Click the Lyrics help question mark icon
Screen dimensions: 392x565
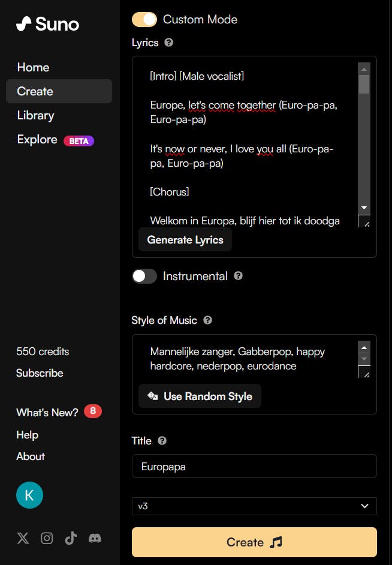168,43
